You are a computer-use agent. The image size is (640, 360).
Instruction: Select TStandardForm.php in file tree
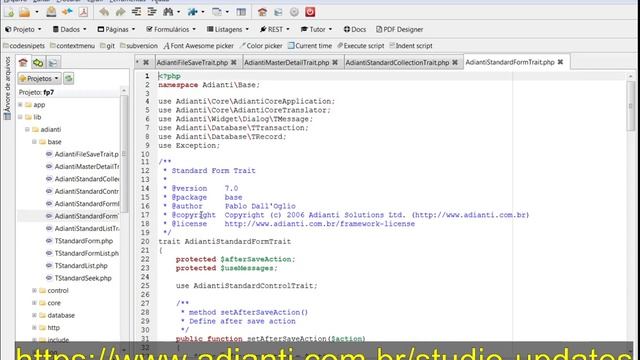click(x=83, y=241)
